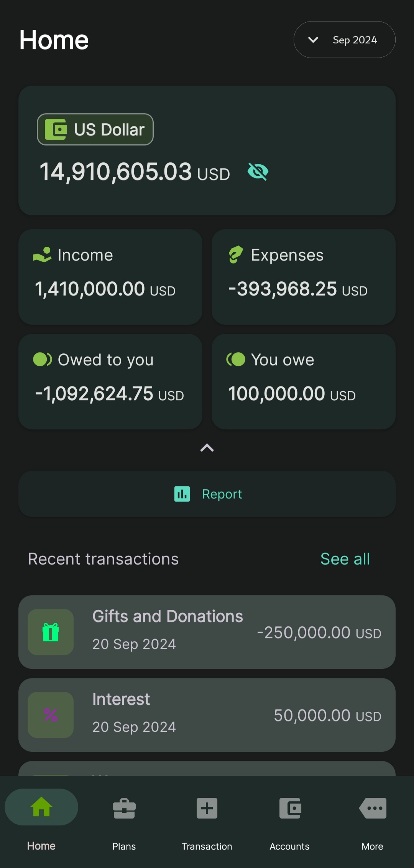Open the Gifts and Donations transaction entry

pyautogui.click(x=207, y=632)
